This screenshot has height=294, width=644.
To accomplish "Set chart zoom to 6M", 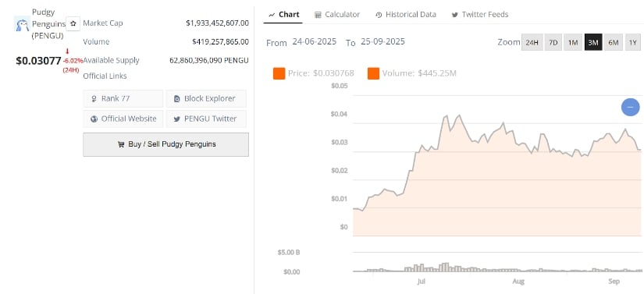I will click(614, 42).
